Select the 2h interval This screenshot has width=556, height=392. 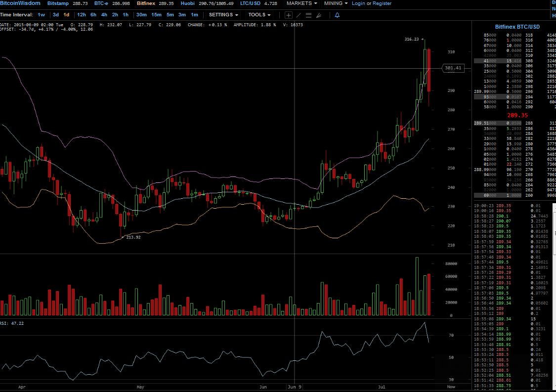[x=115, y=15]
